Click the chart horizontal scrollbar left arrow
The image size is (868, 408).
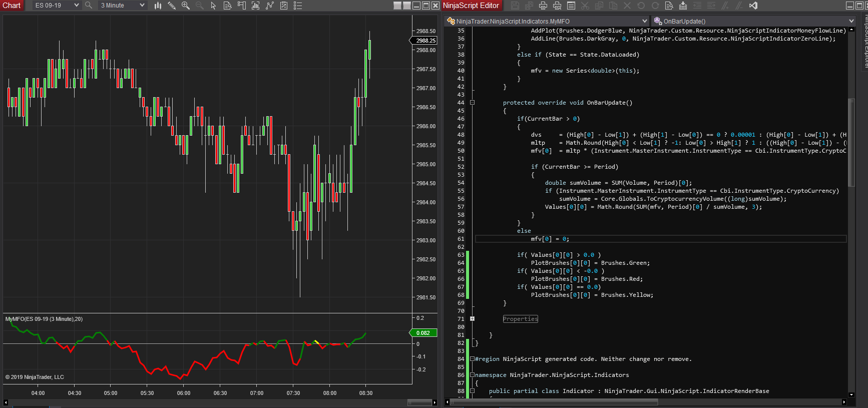coord(6,402)
